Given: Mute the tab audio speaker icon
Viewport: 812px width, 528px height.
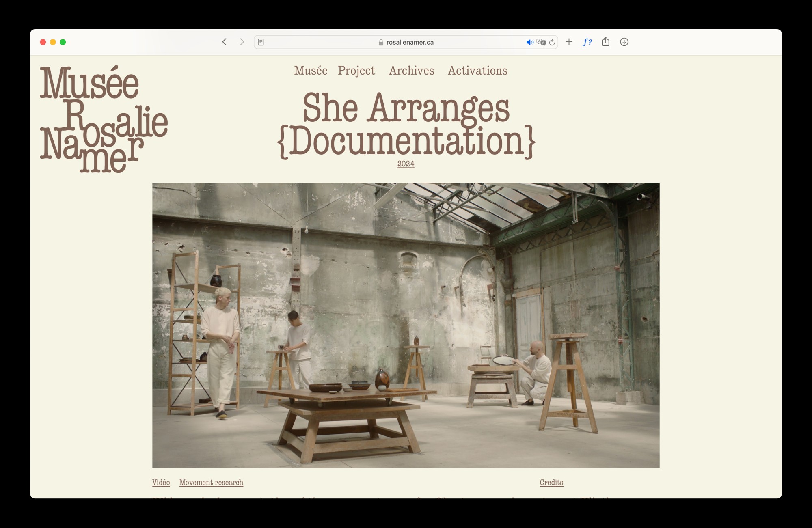Looking at the screenshot, I should click(529, 42).
